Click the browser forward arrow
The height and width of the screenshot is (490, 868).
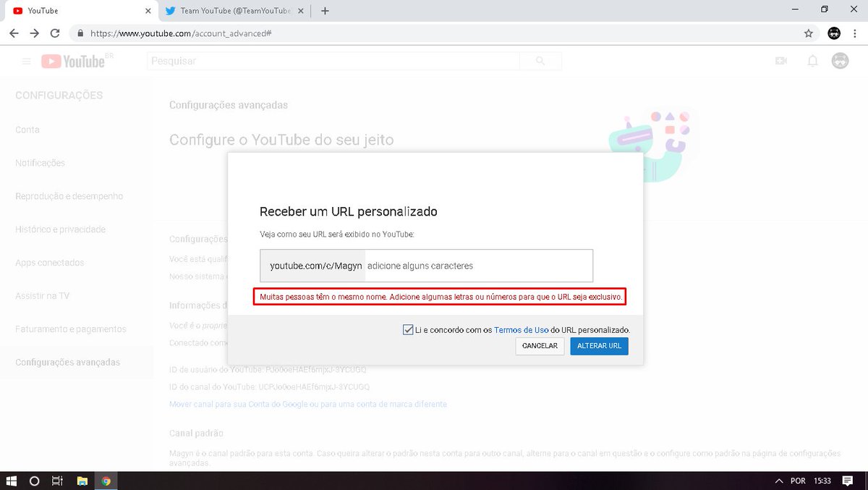point(34,33)
